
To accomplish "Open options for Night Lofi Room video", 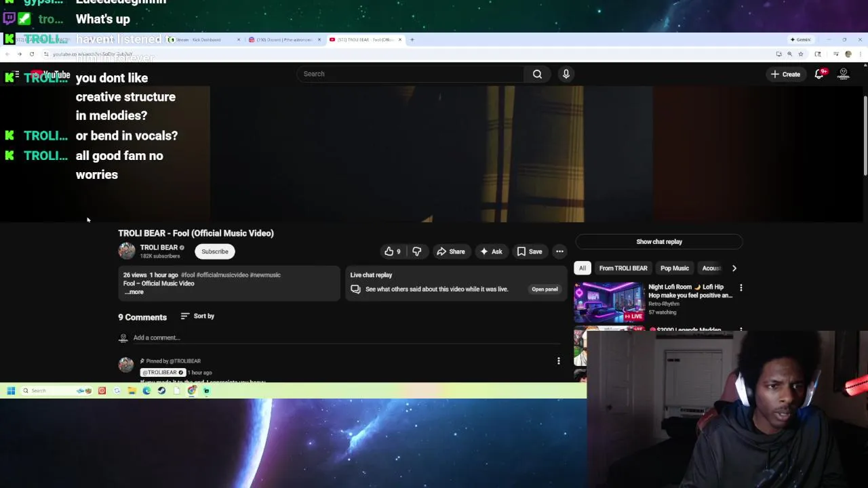I will (741, 288).
